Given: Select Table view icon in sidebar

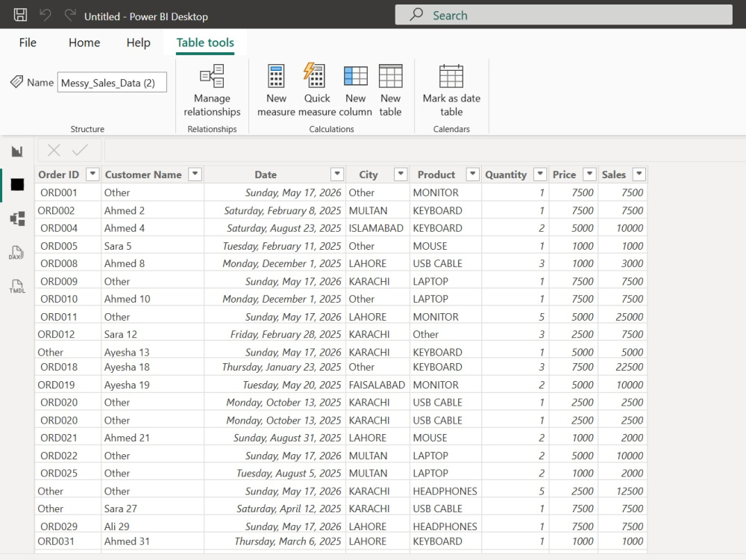Looking at the screenshot, I should 17,184.
